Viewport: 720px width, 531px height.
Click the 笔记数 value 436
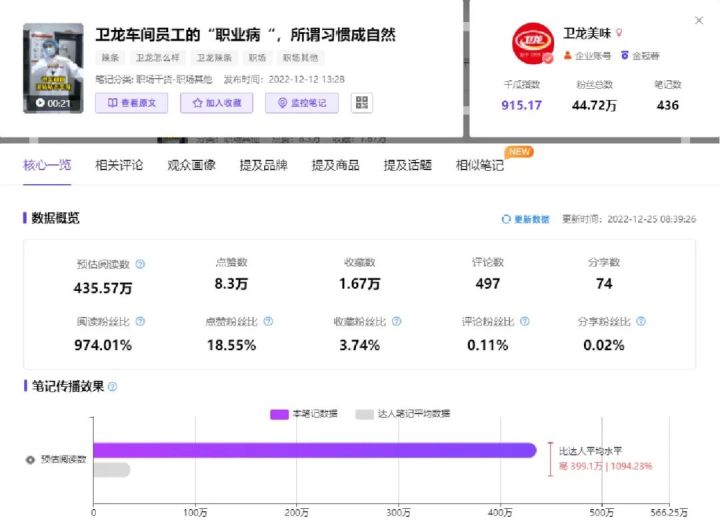pyautogui.click(x=668, y=105)
